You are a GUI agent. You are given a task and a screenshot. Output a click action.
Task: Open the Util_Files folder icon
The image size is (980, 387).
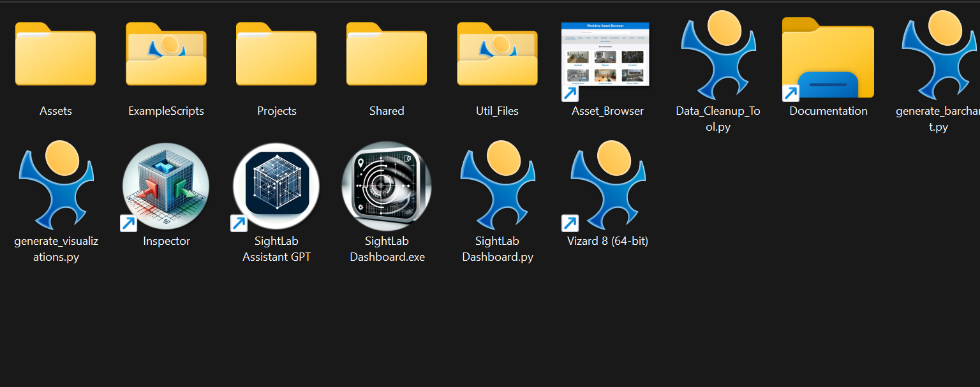pyautogui.click(x=497, y=54)
